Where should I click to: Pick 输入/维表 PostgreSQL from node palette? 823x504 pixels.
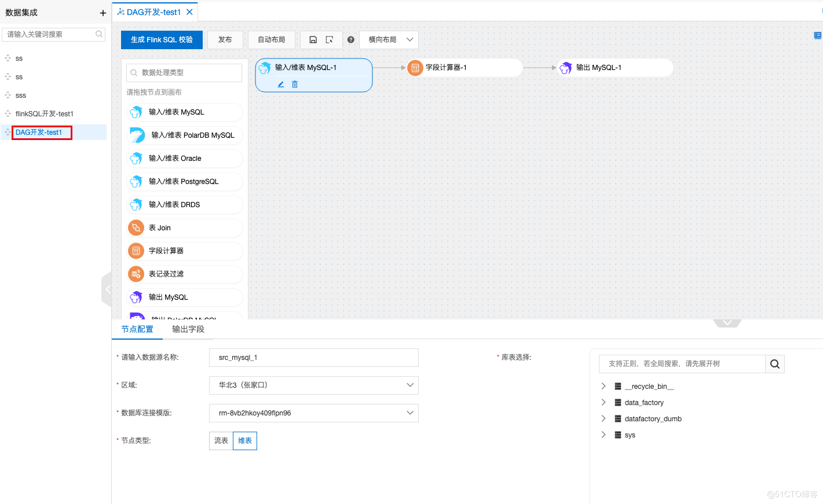[x=185, y=182]
